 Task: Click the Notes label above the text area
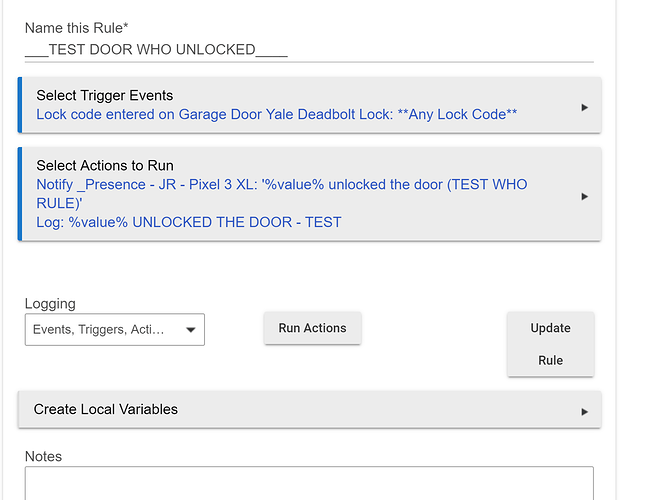coord(43,457)
